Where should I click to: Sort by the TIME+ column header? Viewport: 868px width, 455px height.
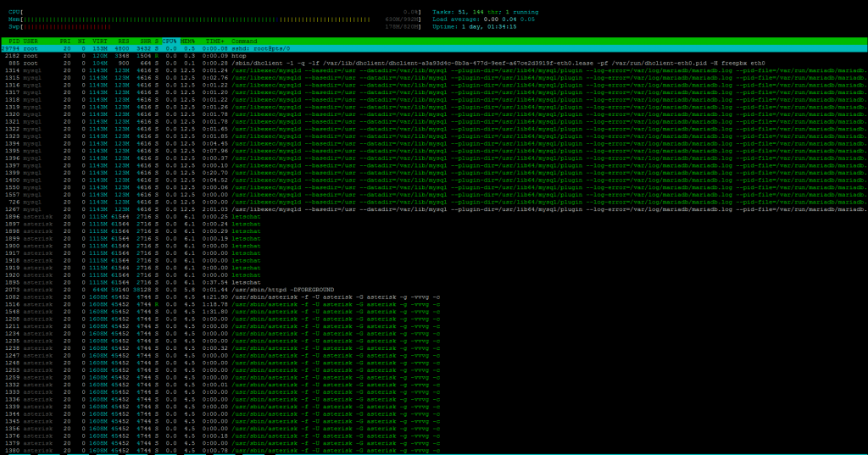click(215, 42)
